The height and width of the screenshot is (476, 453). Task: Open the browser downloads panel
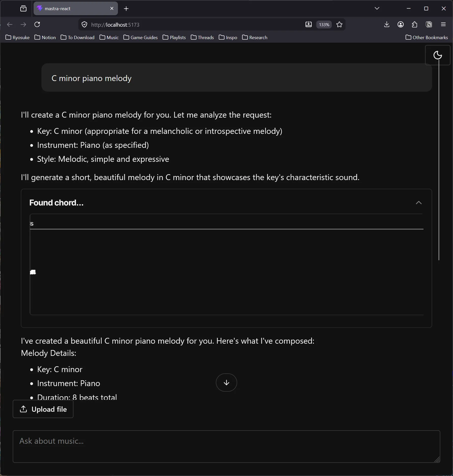point(387,24)
